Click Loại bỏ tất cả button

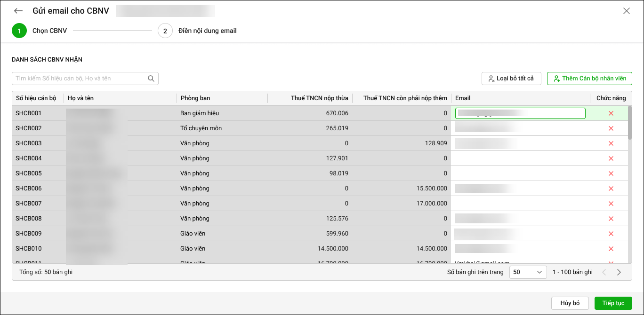(x=511, y=79)
